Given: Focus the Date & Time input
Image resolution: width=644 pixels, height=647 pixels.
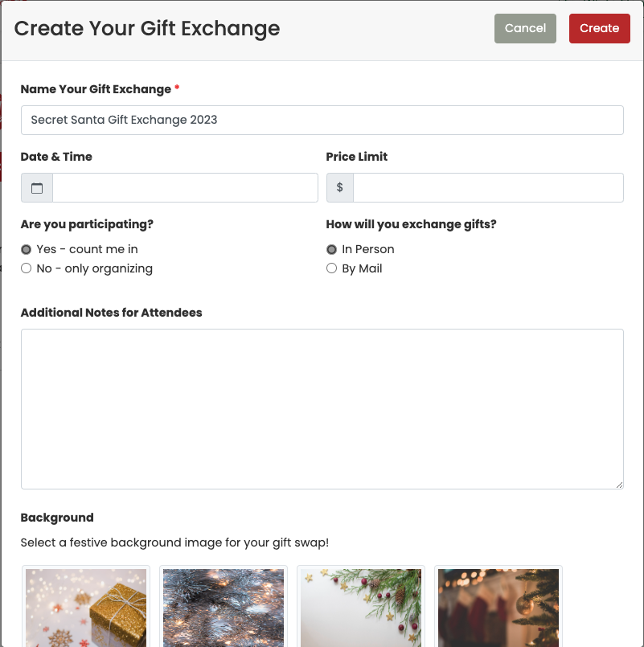Looking at the screenshot, I should (x=185, y=188).
